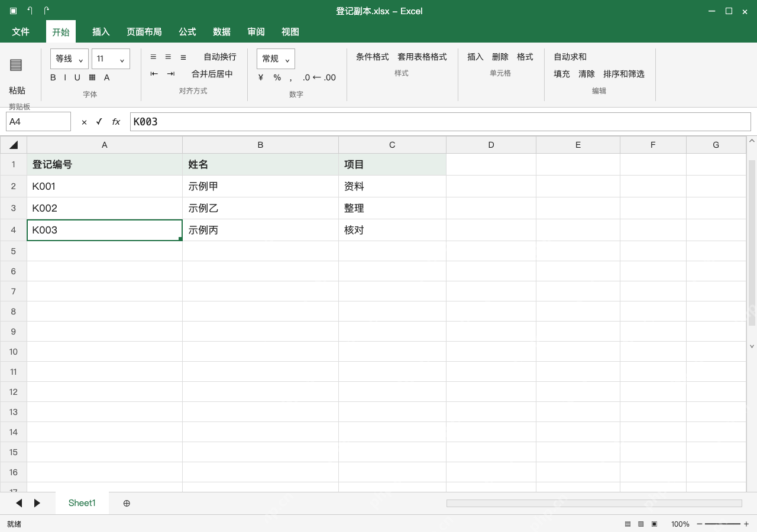Image resolution: width=757 pixels, height=532 pixels.
Task: Click the horizontal scrollbar below the grid
Action: [x=594, y=503]
